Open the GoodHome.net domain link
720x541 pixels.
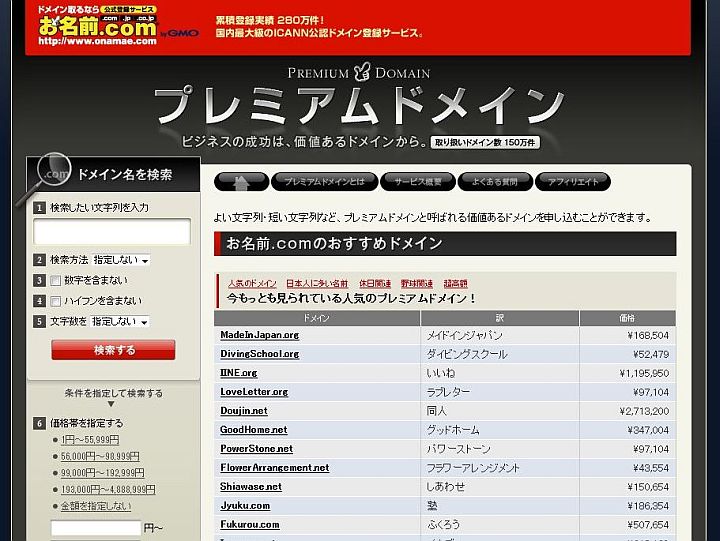coord(253,430)
